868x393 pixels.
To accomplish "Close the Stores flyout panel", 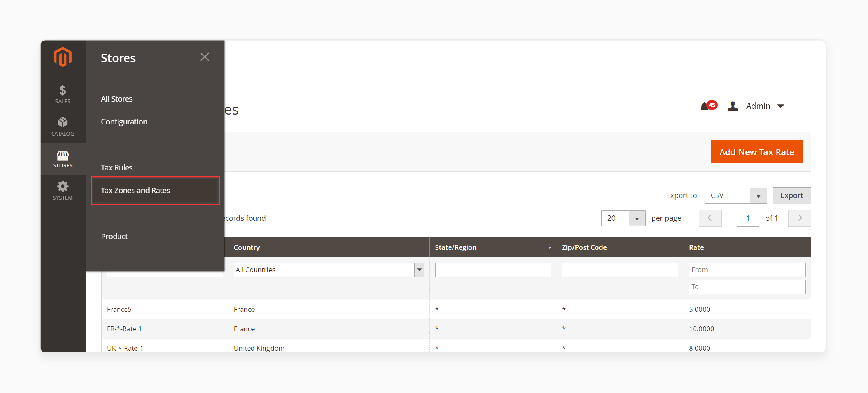I will [x=205, y=57].
